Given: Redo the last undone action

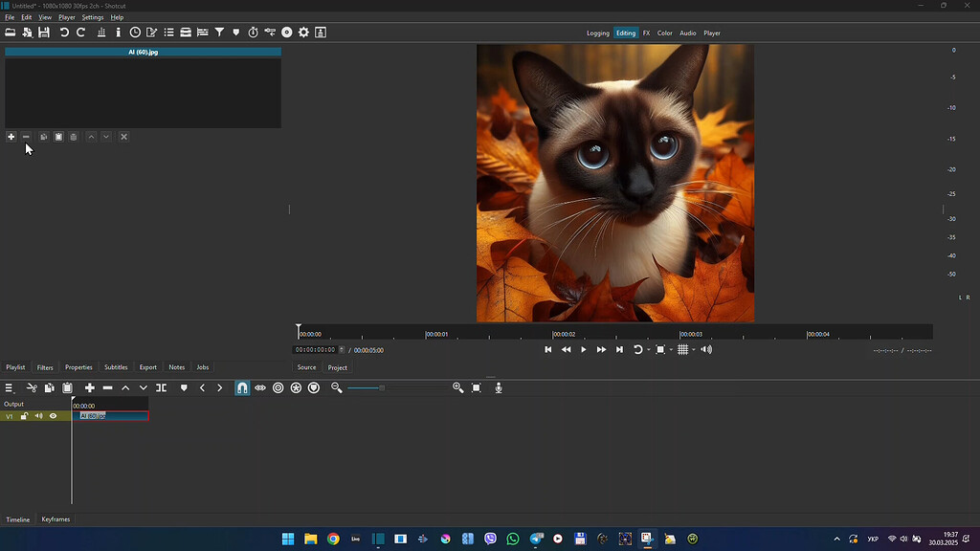Looking at the screenshot, I should (x=80, y=33).
